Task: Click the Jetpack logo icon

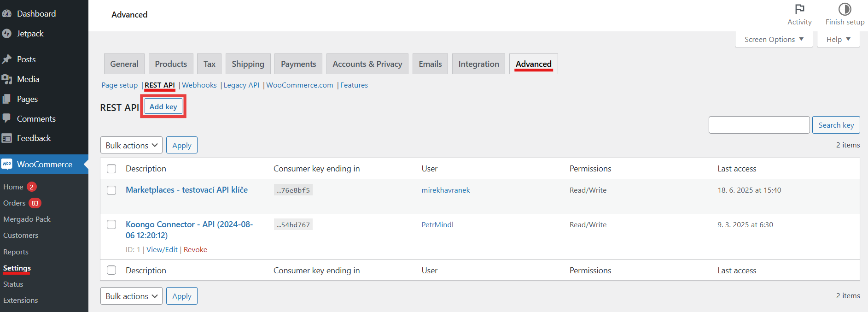Action: tap(7, 34)
